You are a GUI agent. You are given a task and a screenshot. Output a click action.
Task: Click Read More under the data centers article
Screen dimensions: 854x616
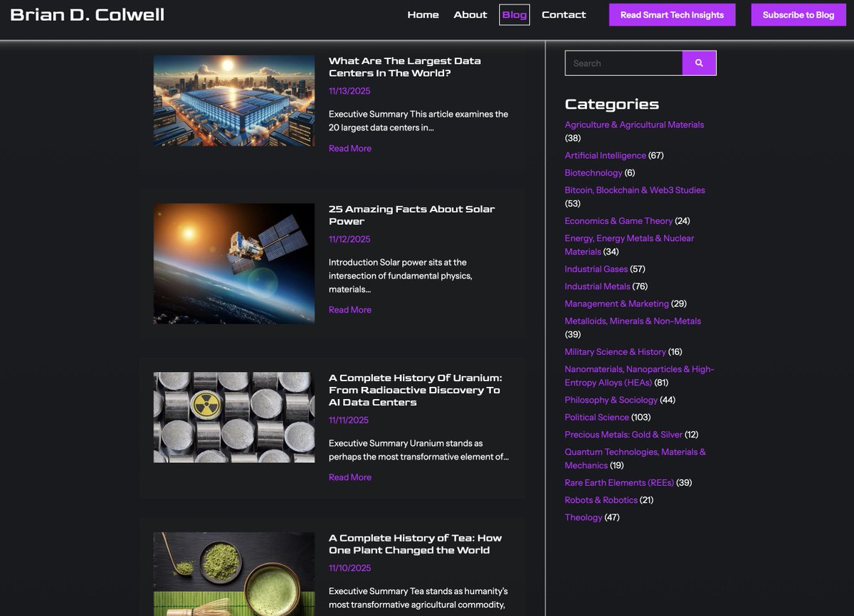350,149
